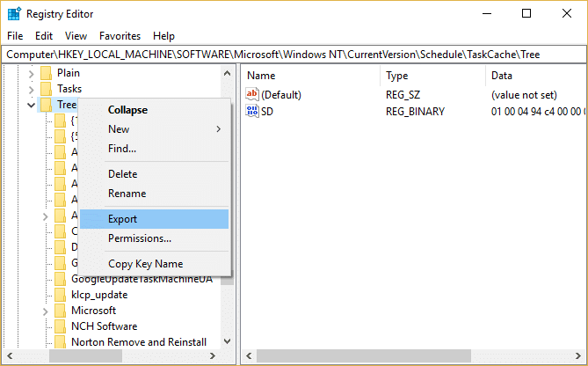This screenshot has height=366, width=588.
Task: Collapse the Tree key using its arrow
Action: click(32, 105)
